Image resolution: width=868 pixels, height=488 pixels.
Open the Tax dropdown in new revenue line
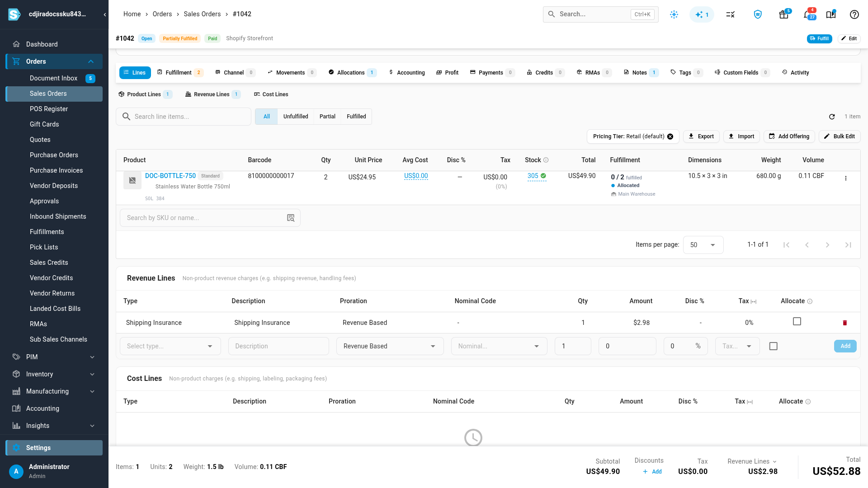(x=737, y=346)
